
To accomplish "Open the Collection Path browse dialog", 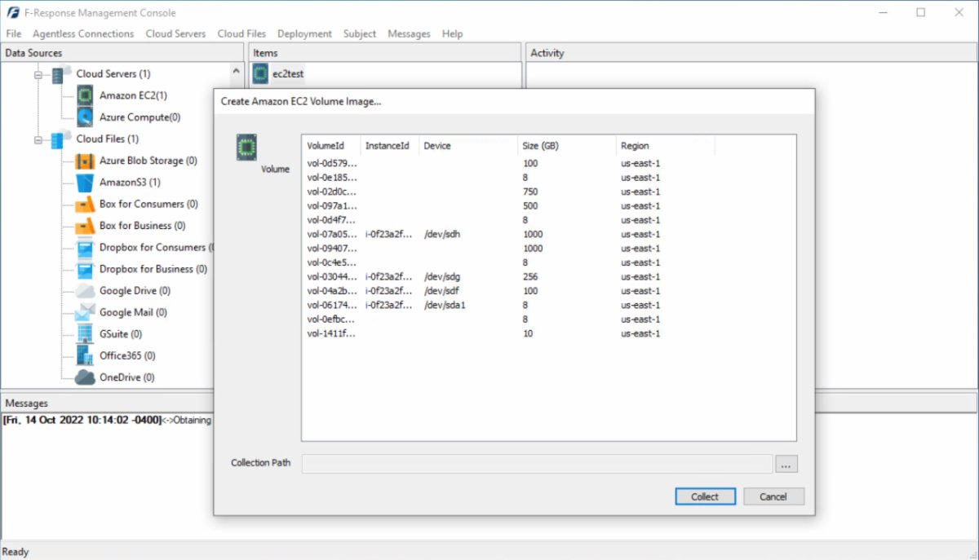I will tap(786, 463).
